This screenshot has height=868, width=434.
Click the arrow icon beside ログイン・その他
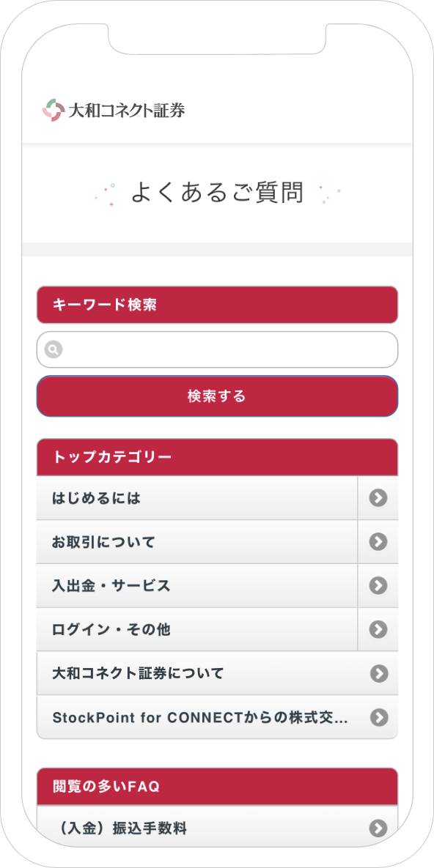tap(378, 629)
